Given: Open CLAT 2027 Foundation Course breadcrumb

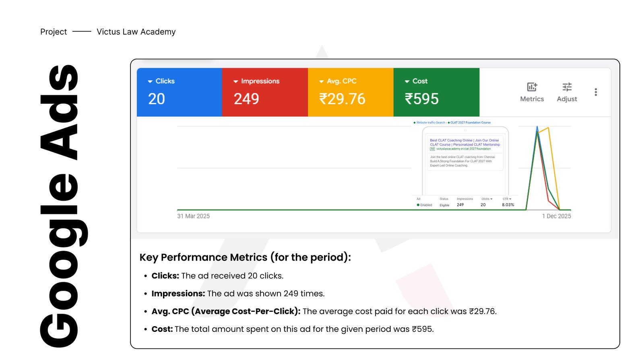Looking at the screenshot, I should 470,123.
